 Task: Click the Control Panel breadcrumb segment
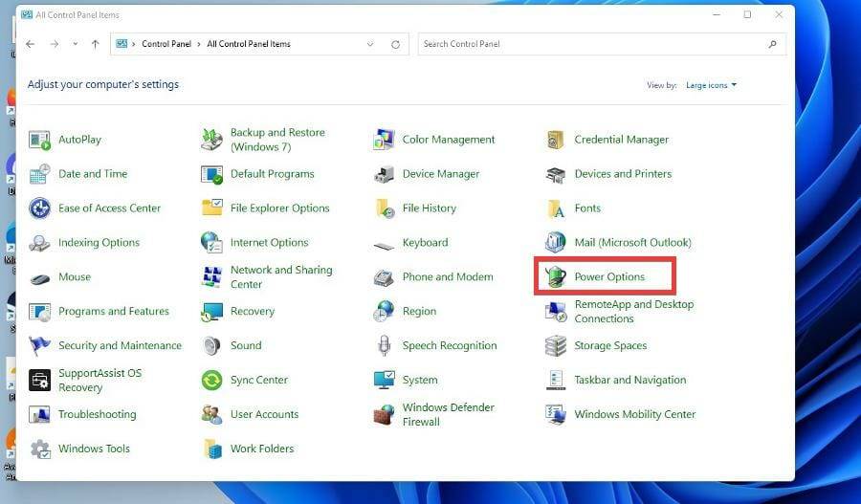point(167,44)
